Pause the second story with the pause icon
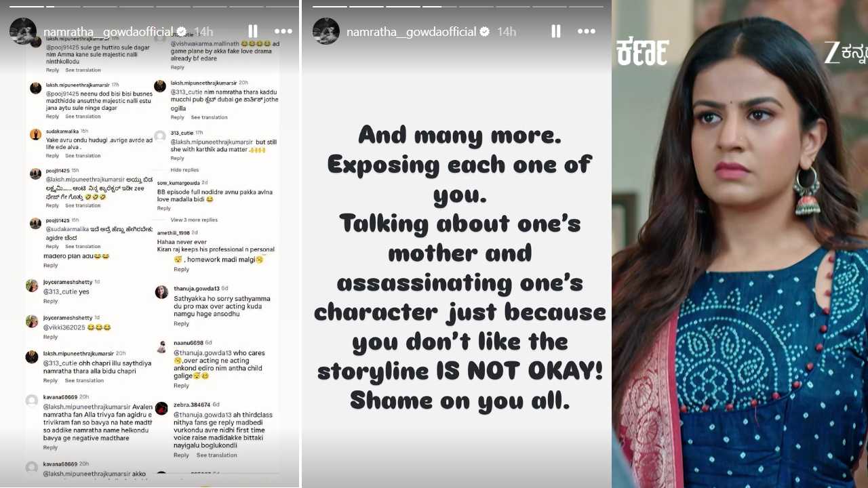 [556, 31]
